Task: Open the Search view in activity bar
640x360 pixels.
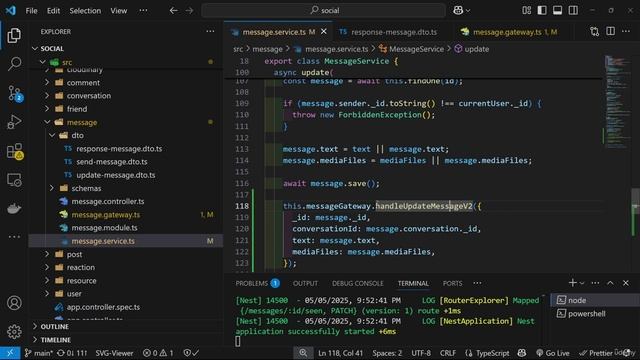Action: click(x=14, y=64)
